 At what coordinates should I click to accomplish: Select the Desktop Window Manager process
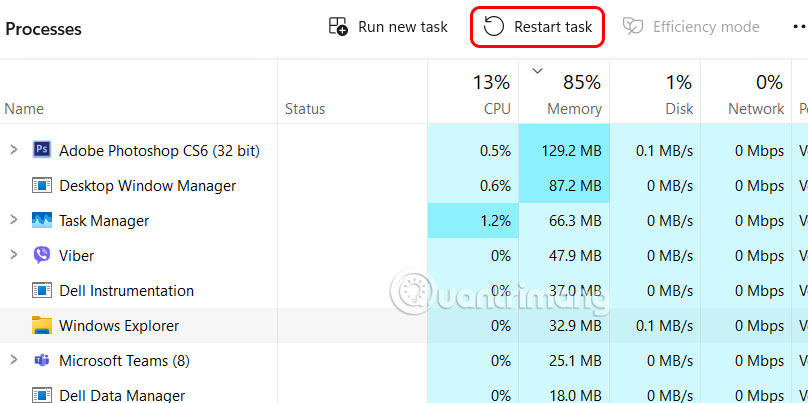(147, 186)
